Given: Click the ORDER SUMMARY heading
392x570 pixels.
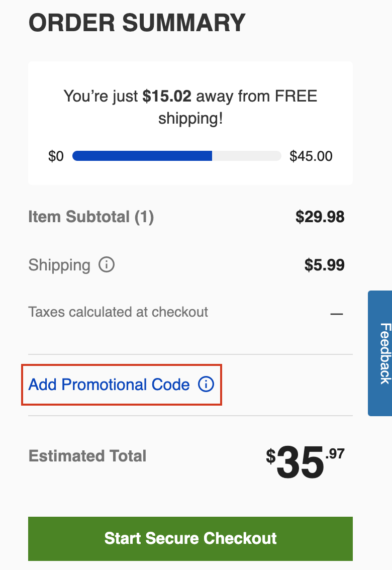Looking at the screenshot, I should [x=137, y=23].
